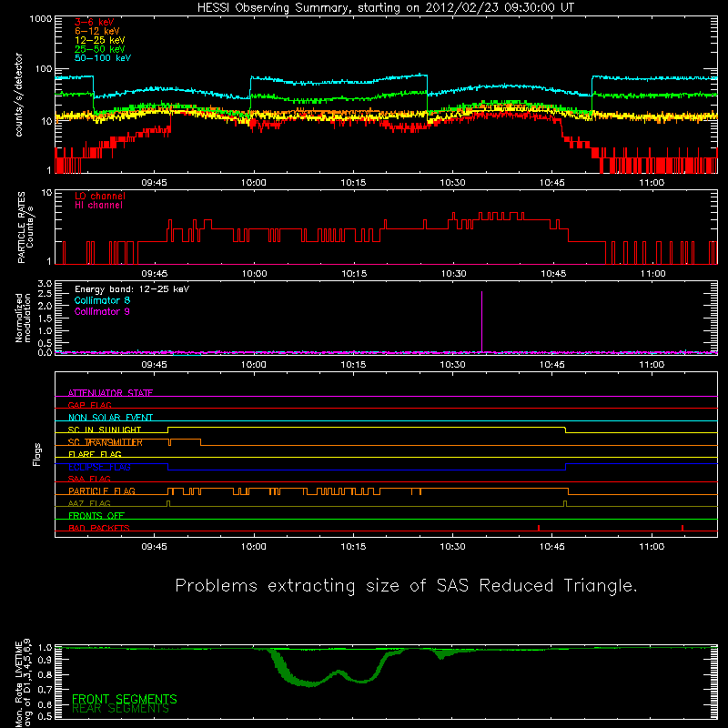This screenshot has height=728, width=728.
Task: Click the 100 tick value on counts axis
Action: (x=43, y=69)
